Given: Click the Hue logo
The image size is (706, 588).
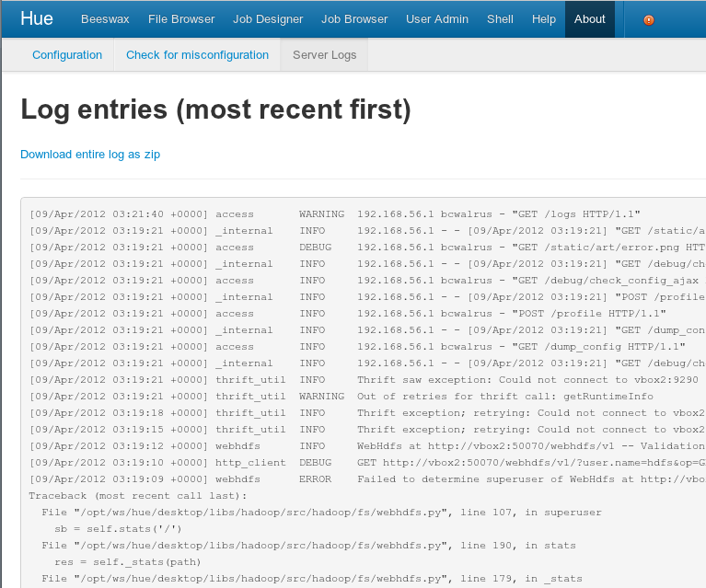Looking at the screenshot, I should [x=37, y=18].
